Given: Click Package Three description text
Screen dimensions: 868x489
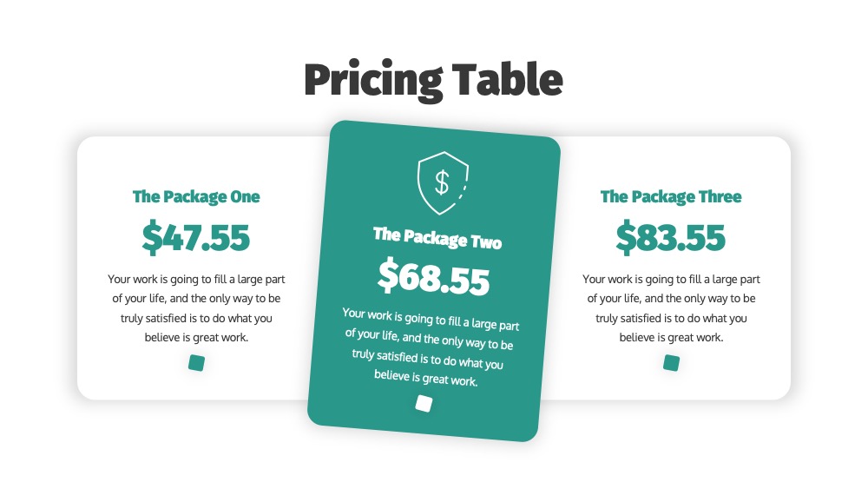Looking at the screenshot, I should (x=671, y=308).
